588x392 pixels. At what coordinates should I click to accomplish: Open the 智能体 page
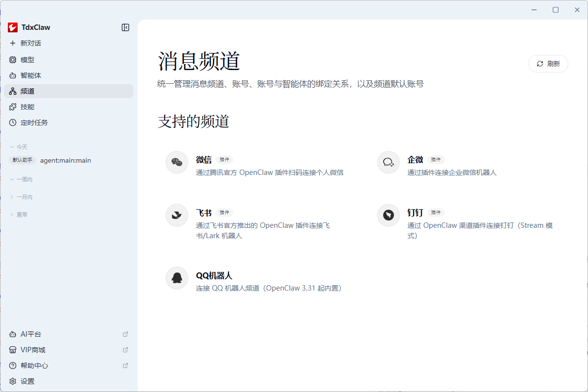click(69, 75)
